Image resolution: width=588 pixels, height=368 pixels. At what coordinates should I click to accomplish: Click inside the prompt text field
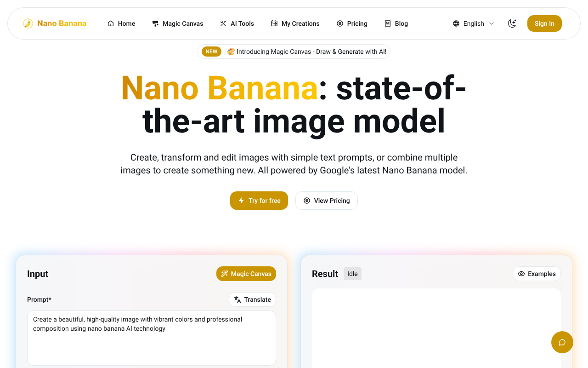tap(152, 338)
